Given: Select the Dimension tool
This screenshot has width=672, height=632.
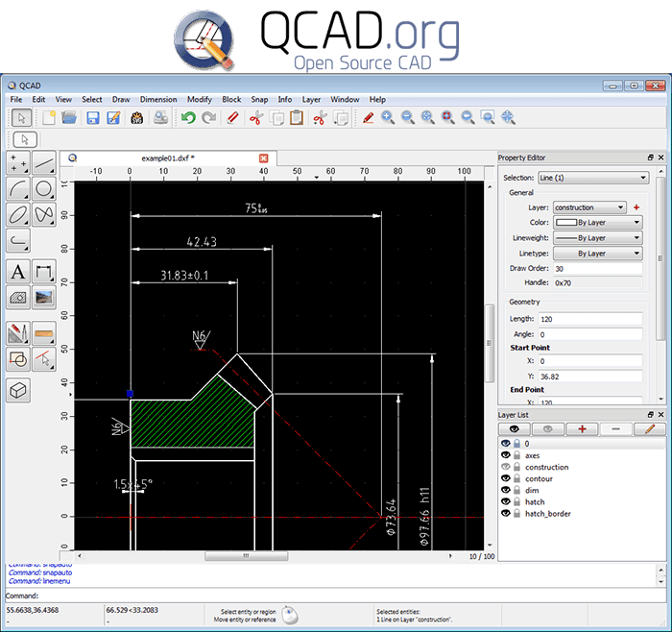Looking at the screenshot, I should tap(44, 272).
